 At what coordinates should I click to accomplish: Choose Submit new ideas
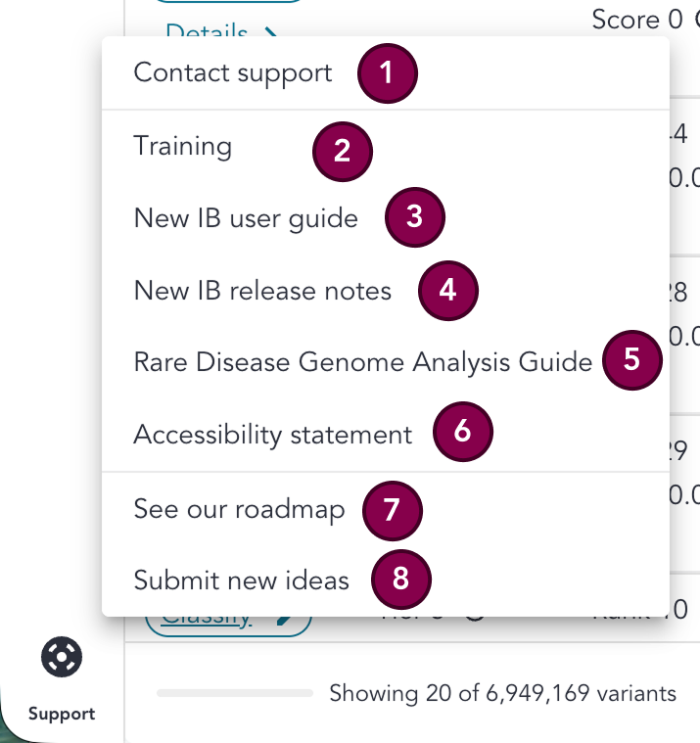[241, 580]
